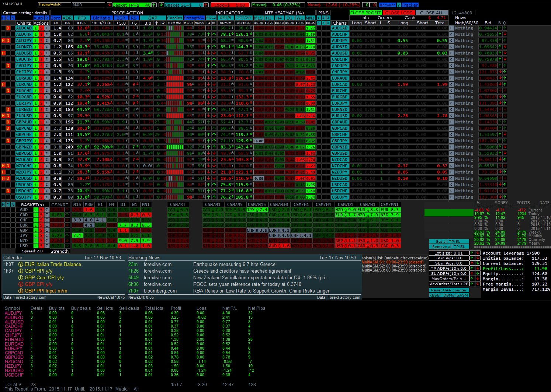Click the L button for the CAD basket
Viewport: 551px width, 392px height.
tap(36, 215)
